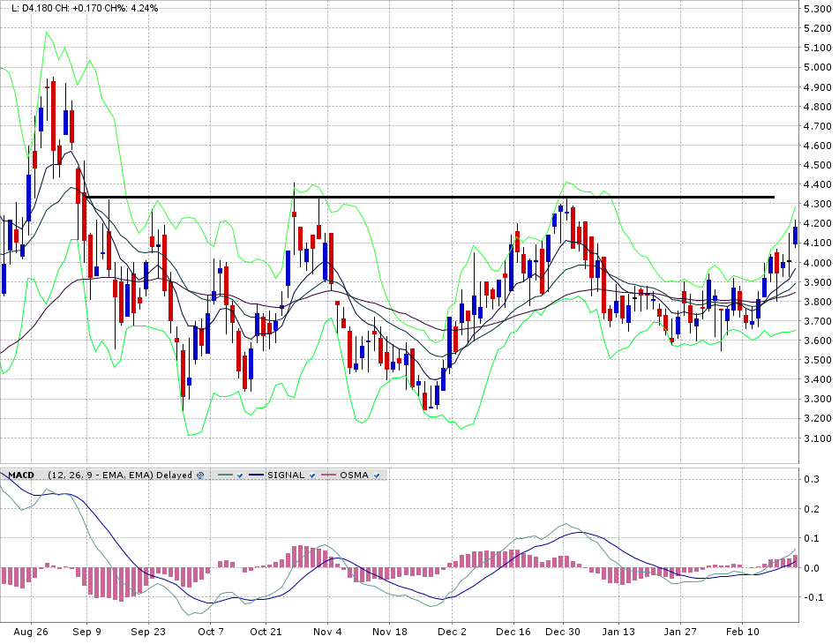Image resolution: width=839 pixels, height=644 pixels.
Task: Click the Feb 10 date on time axis
Action: (741, 632)
